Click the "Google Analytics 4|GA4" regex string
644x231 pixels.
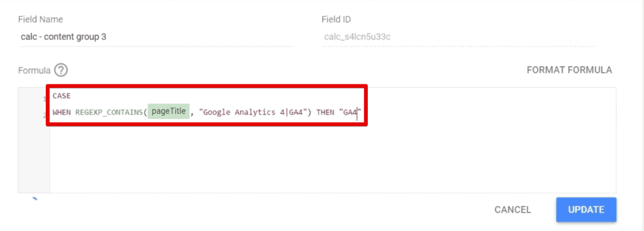point(254,112)
